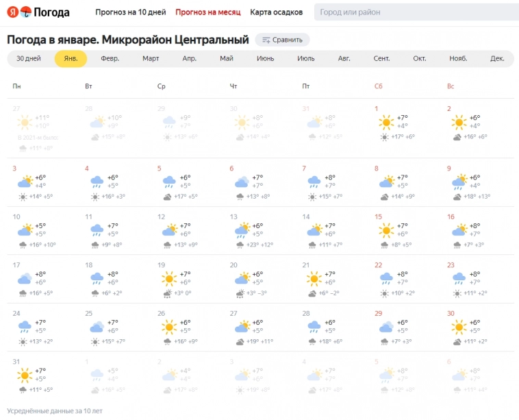Click the partly cloudy icon for January 3
Screen dimensions: 519x420
pyautogui.click(x=25, y=182)
